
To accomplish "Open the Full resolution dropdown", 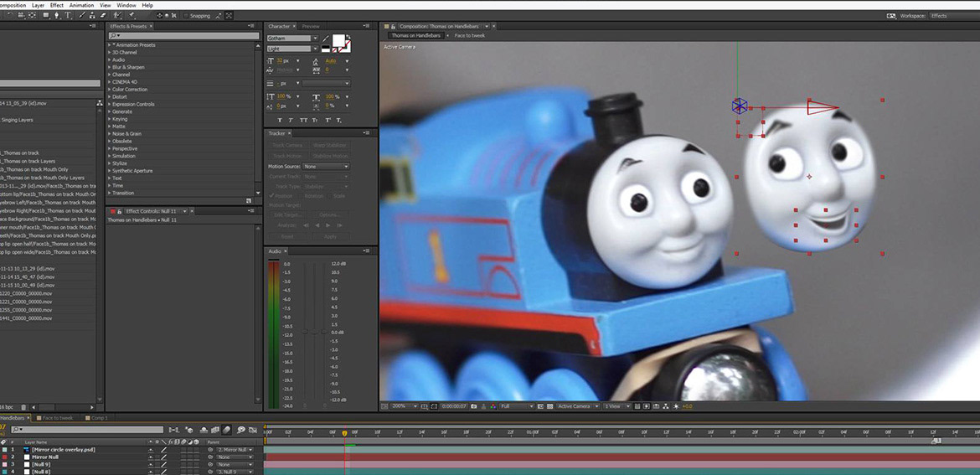I will 517,406.
